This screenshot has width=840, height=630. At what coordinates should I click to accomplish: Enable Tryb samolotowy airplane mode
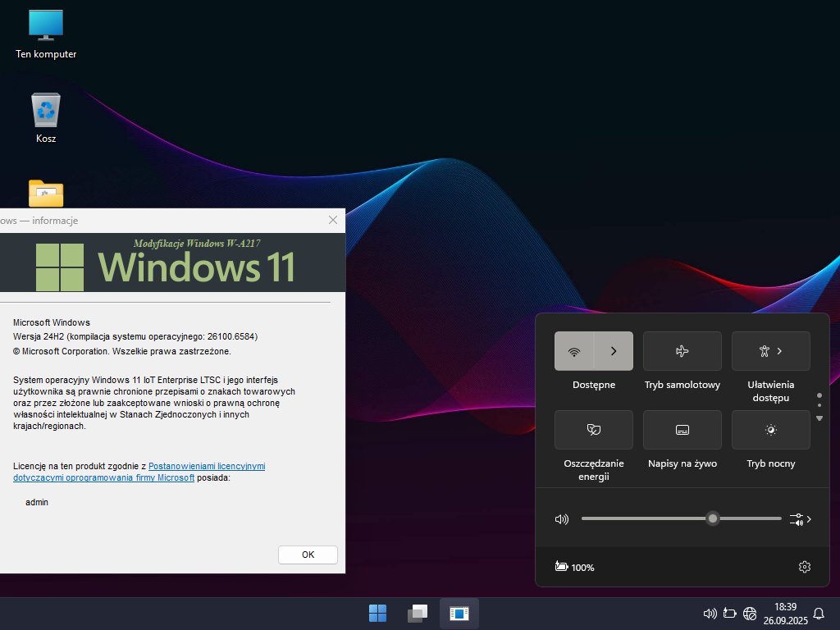point(682,351)
